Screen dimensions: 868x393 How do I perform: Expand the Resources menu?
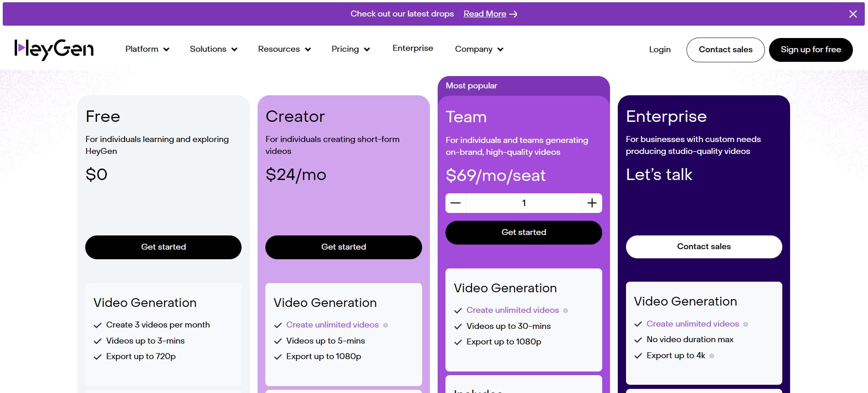tap(285, 49)
